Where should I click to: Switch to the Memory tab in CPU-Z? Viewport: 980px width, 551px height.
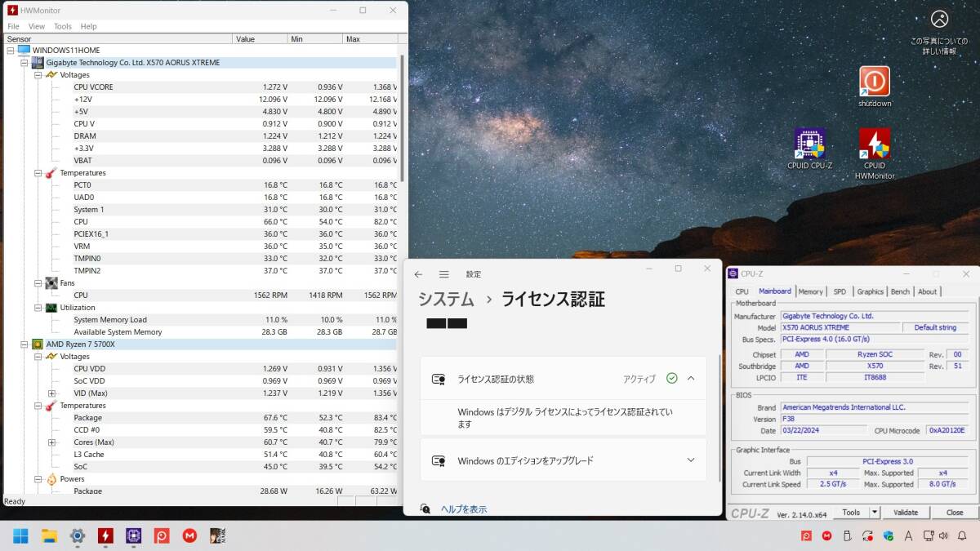(810, 291)
